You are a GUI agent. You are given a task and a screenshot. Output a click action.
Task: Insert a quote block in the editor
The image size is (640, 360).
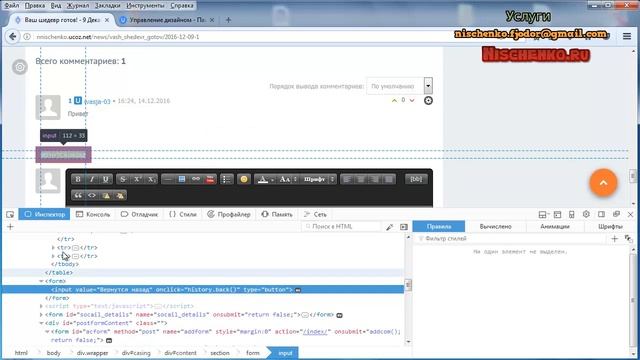tap(78, 196)
